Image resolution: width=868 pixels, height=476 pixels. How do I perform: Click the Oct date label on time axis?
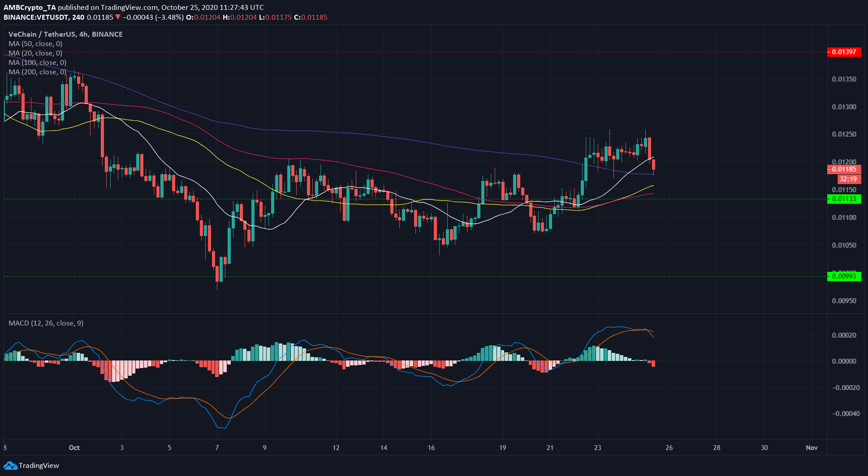click(x=74, y=448)
